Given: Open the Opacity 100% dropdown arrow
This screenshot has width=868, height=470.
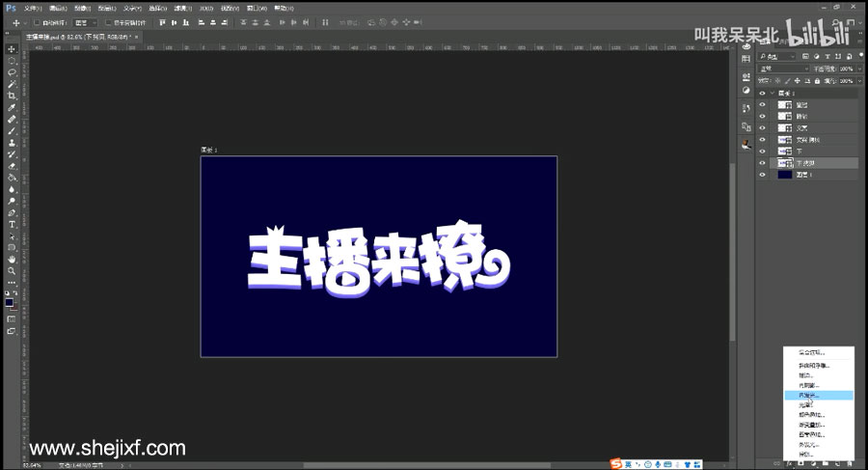Looking at the screenshot, I should pyautogui.click(x=858, y=69).
